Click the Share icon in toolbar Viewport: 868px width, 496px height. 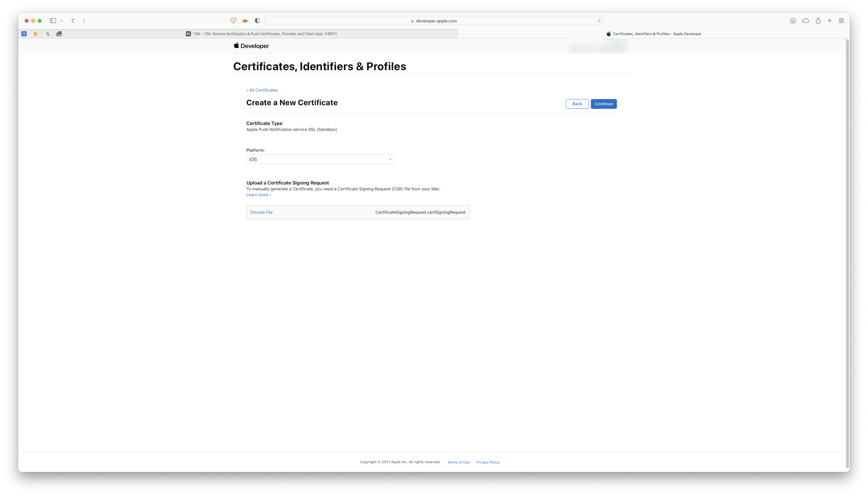pos(818,21)
